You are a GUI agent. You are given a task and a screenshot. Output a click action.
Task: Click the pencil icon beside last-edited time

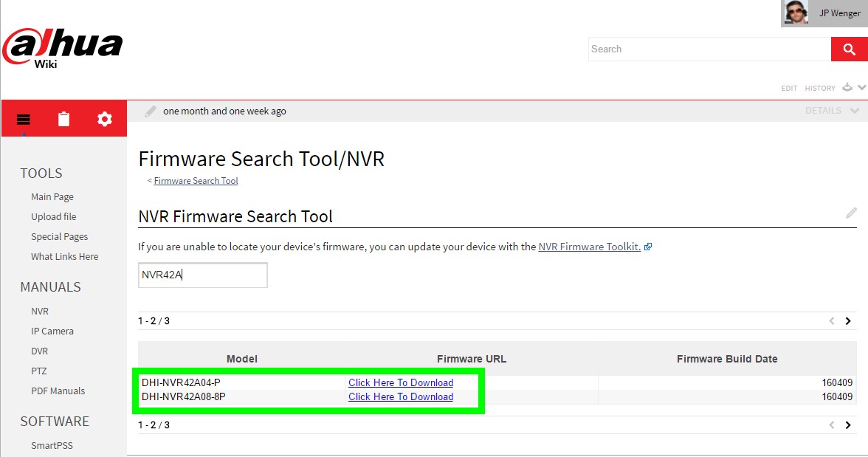click(x=150, y=111)
